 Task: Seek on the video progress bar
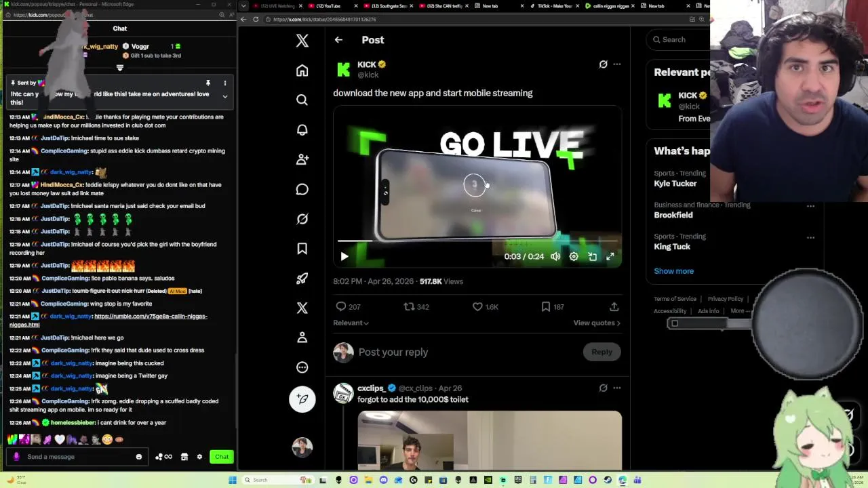click(x=477, y=241)
